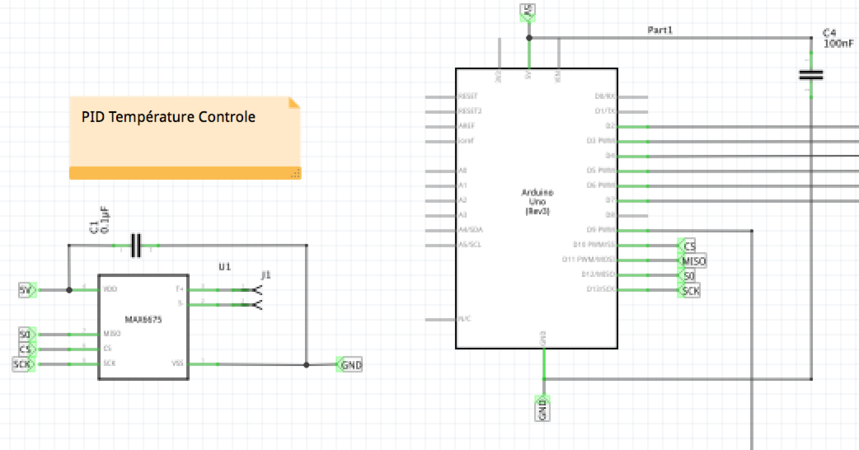Click the 5V net label above Arduino
859x450 pixels.
tap(528, 11)
